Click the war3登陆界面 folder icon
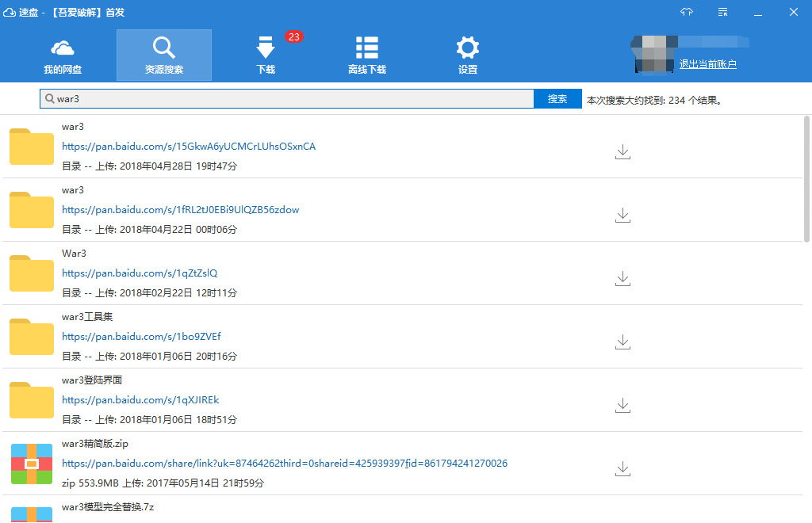The height and width of the screenshot is (523, 812). pyautogui.click(x=32, y=400)
